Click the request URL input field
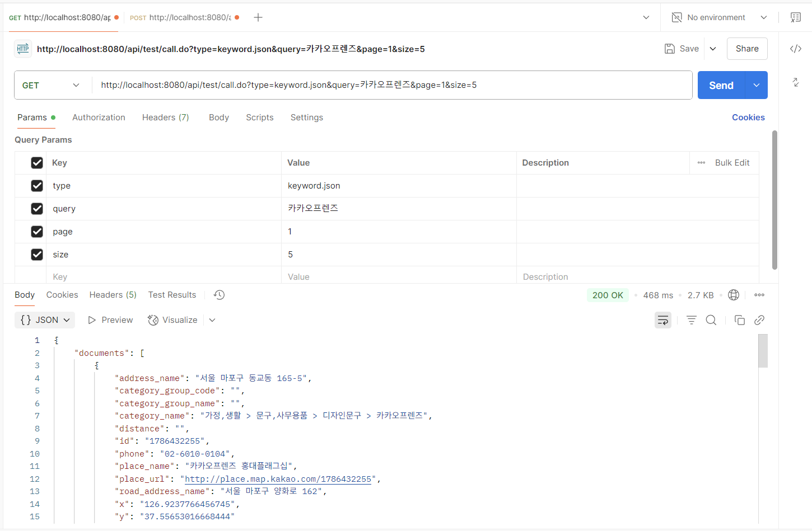Screen dimensions: 812x531 tap(392, 85)
